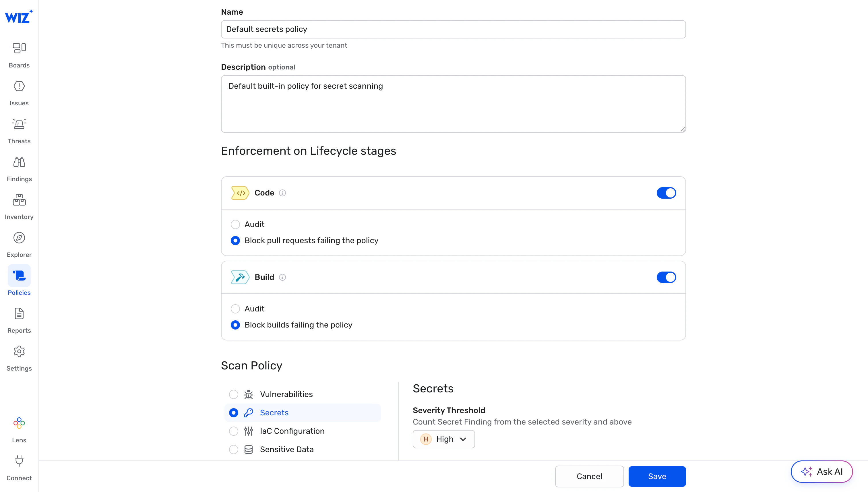Image resolution: width=868 pixels, height=492 pixels.
Task: Click the Ask AI sparkle icon
Action: [x=807, y=472]
